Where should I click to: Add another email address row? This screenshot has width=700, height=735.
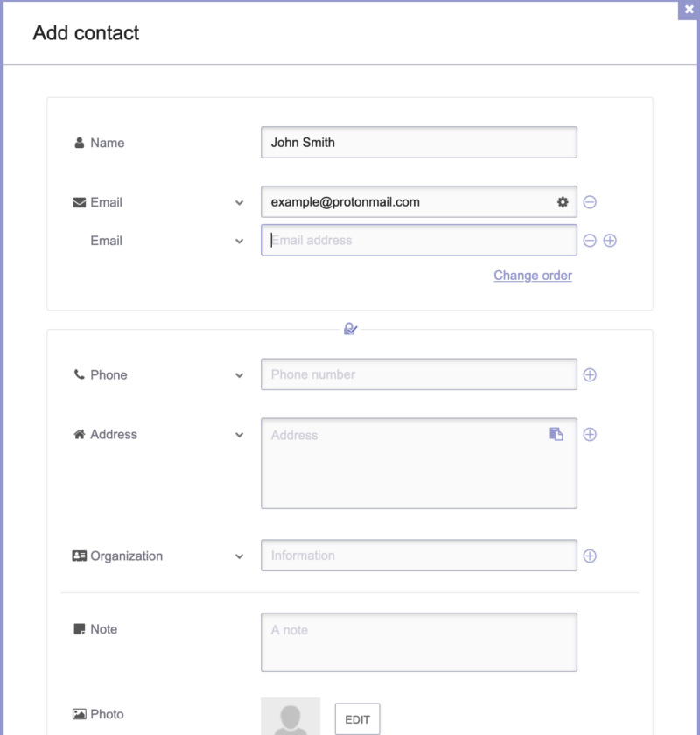point(610,241)
